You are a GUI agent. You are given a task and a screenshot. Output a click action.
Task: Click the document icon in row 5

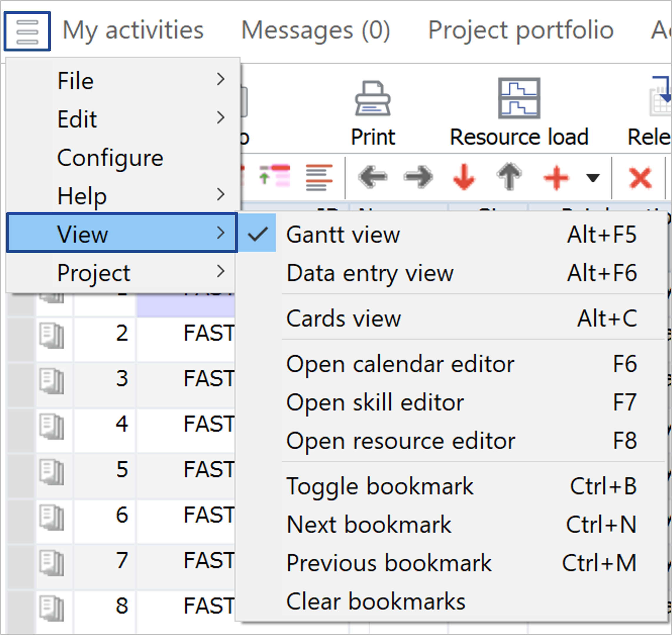(51, 472)
